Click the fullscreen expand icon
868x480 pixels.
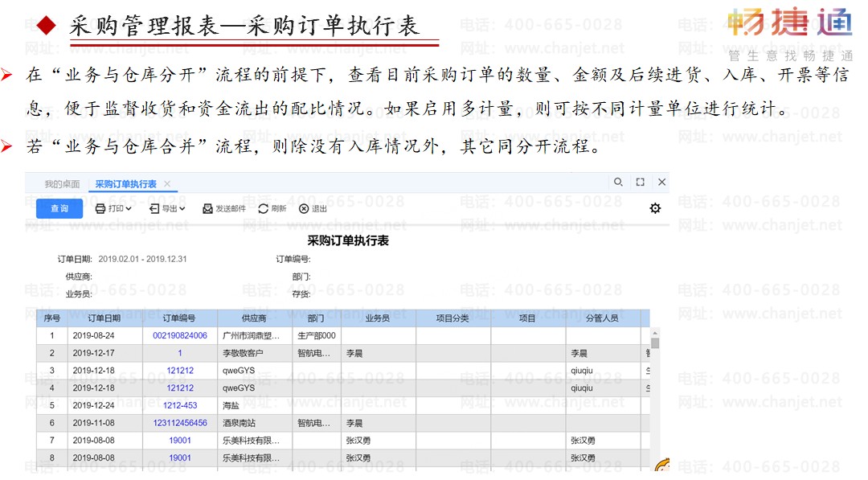[x=641, y=182]
